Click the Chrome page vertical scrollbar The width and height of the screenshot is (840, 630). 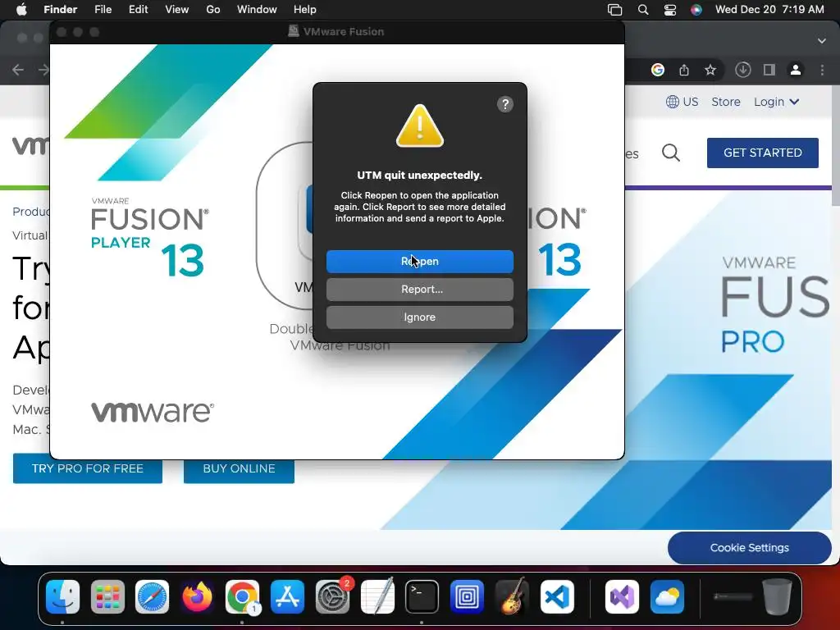pos(835,144)
